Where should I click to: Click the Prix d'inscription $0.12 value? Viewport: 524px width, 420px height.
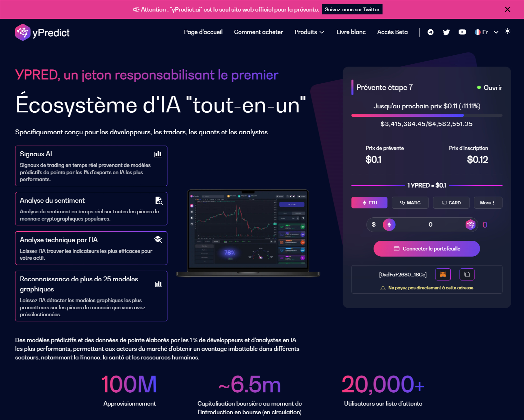(477, 159)
